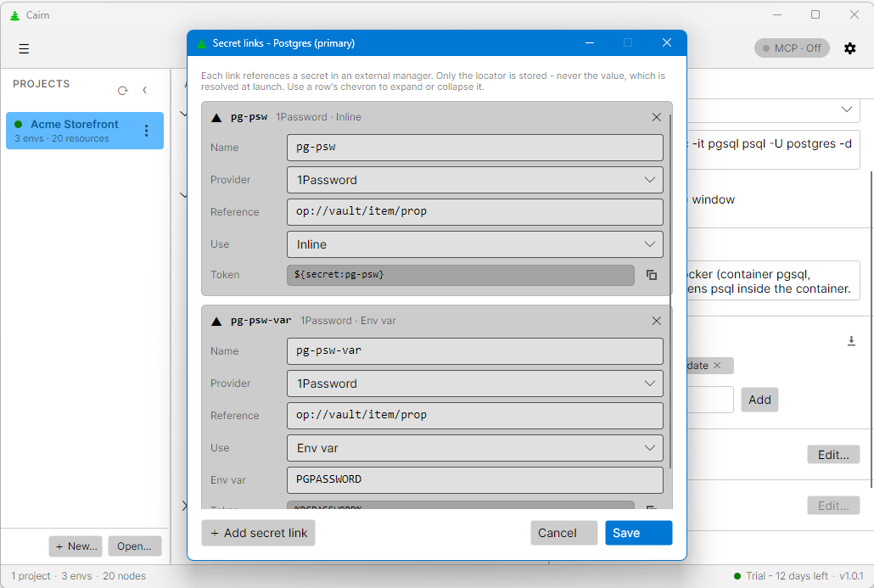The width and height of the screenshot is (874, 588).
Task: Maximize the main Cairn window
Action: pos(815,14)
